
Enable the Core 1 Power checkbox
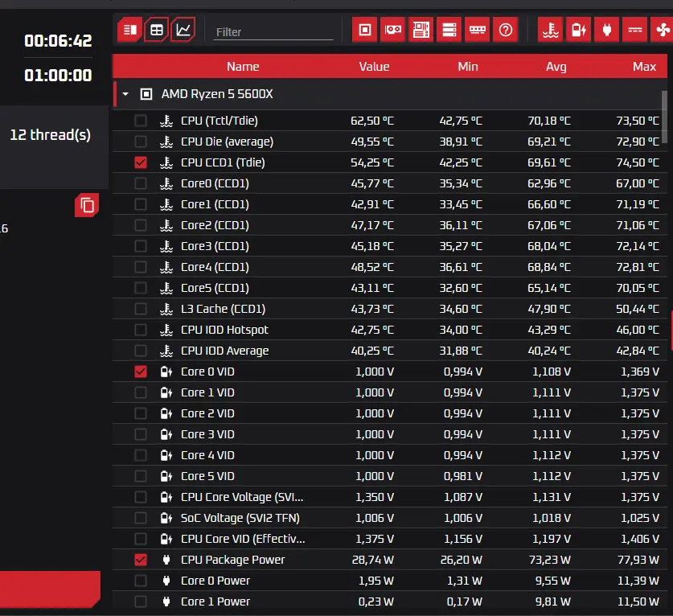pos(141,602)
